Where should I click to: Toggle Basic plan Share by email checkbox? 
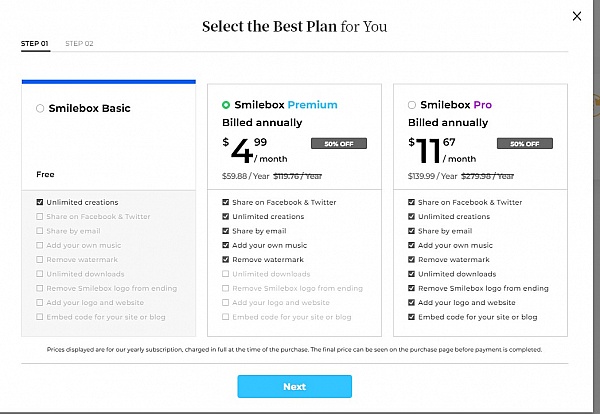[x=40, y=231]
